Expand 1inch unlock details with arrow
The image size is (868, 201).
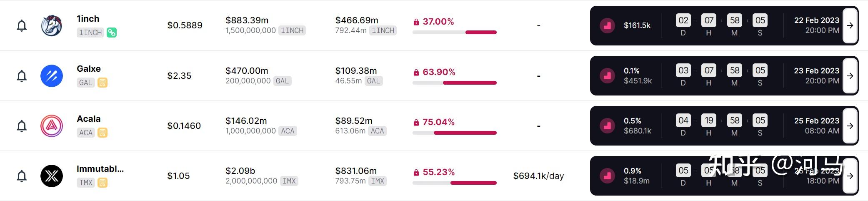pyautogui.click(x=850, y=25)
